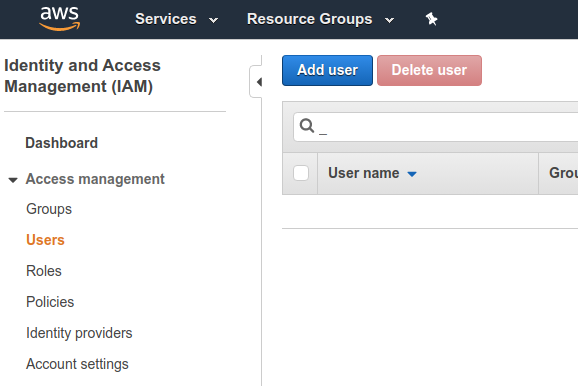The image size is (578, 386).
Task: Open Roles in the sidebar
Action: tap(44, 271)
